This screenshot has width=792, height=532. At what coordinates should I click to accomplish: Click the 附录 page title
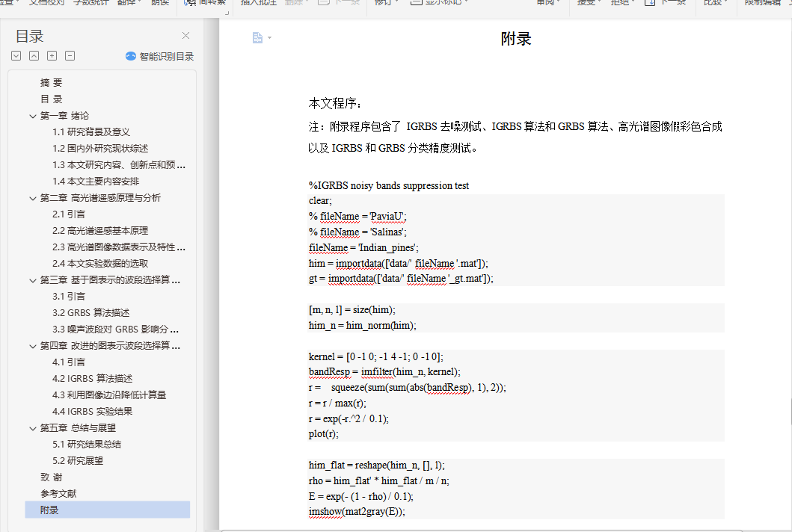click(516, 39)
